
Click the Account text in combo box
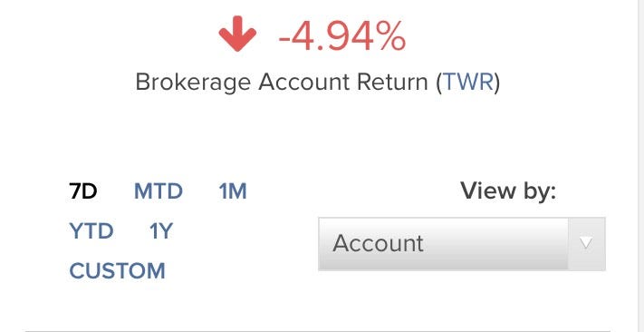tap(378, 243)
